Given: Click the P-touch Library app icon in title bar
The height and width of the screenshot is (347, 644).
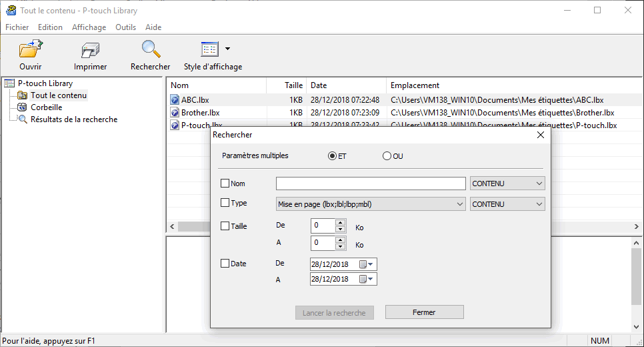Looking at the screenshot, I should (11, 10).
